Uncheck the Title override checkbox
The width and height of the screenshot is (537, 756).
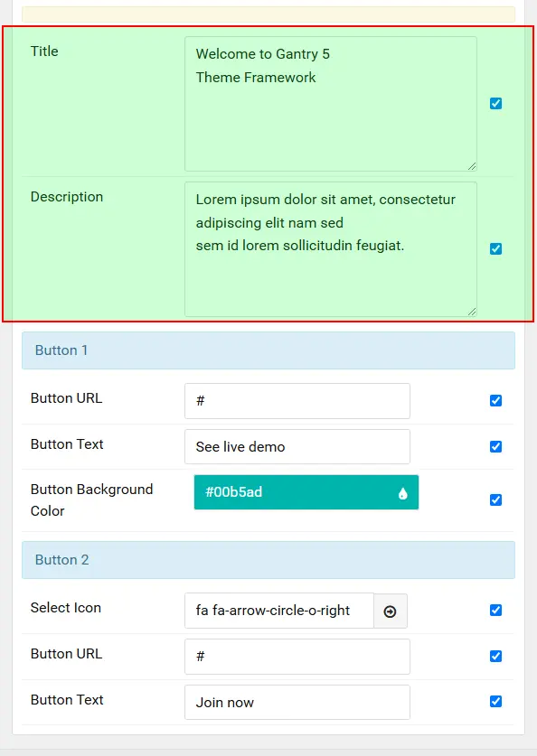click(x=495, y=103)
